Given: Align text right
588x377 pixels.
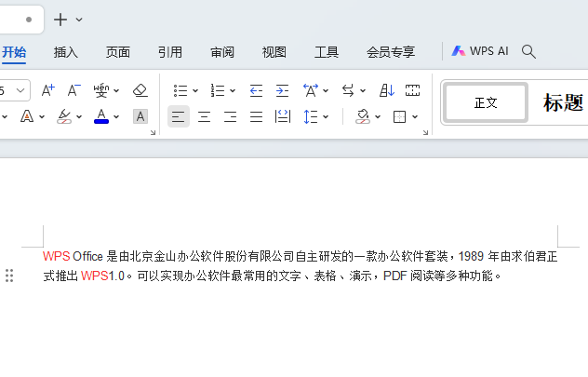Looking at the screenshot, I should tap(230, 116).
